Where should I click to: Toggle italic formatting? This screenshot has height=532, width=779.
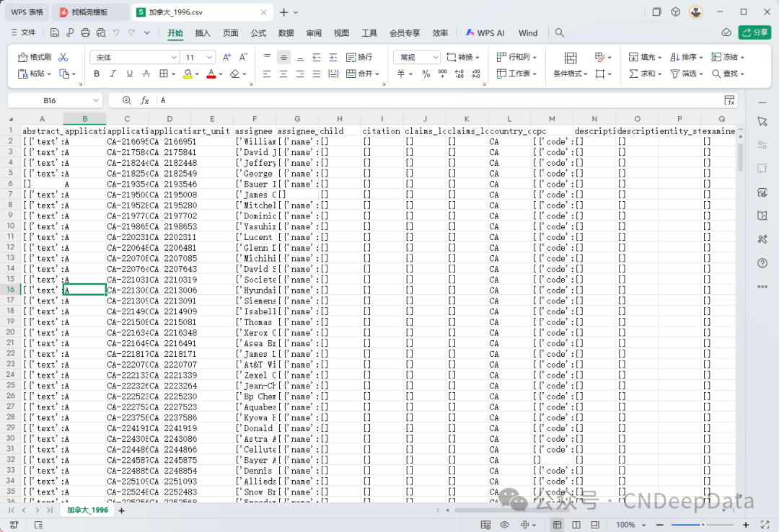coord(113,74)
